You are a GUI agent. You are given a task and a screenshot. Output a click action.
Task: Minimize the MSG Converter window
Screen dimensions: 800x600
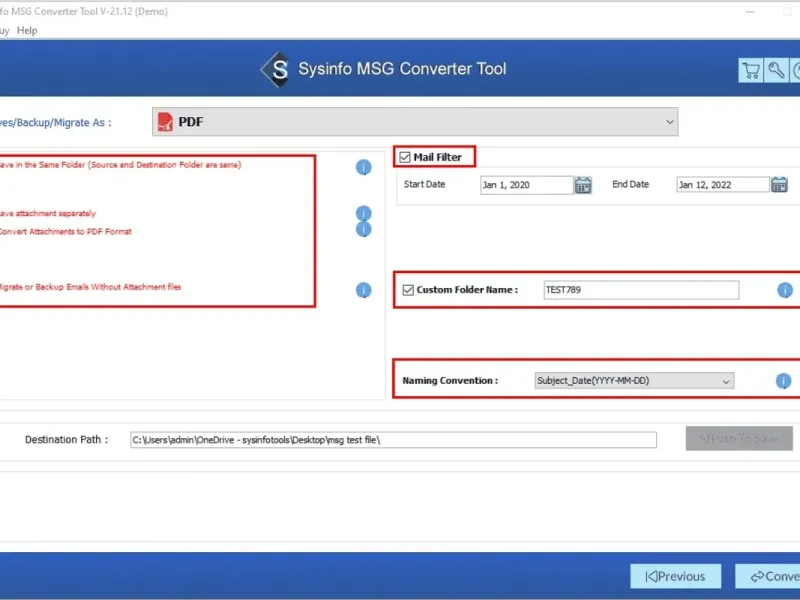(x=749, y=12)
